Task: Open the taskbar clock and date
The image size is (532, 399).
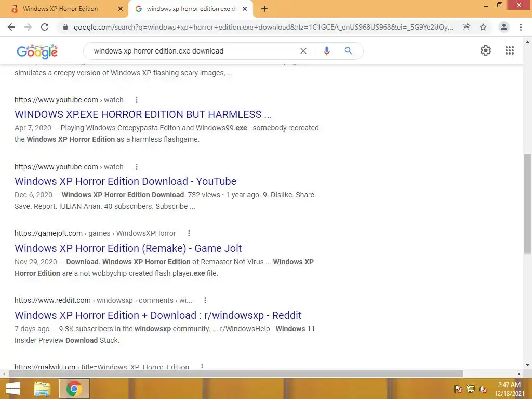Action: [x=509, y=389]
